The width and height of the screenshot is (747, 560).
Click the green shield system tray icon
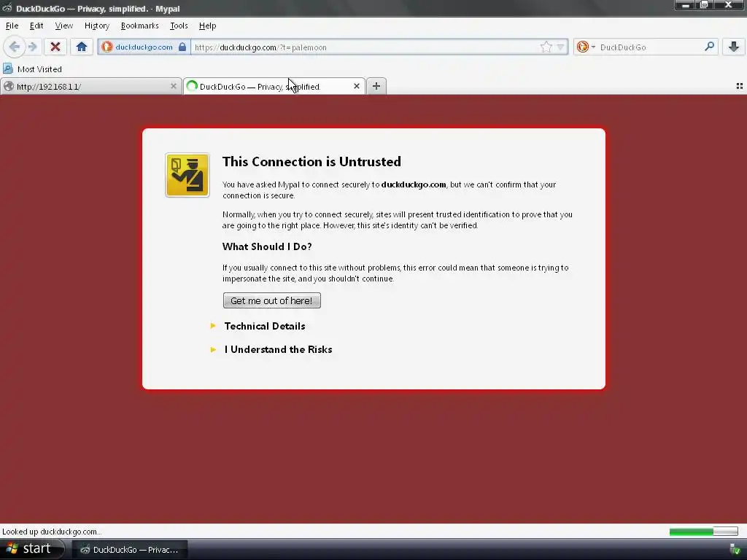click(x=735, y=550)
